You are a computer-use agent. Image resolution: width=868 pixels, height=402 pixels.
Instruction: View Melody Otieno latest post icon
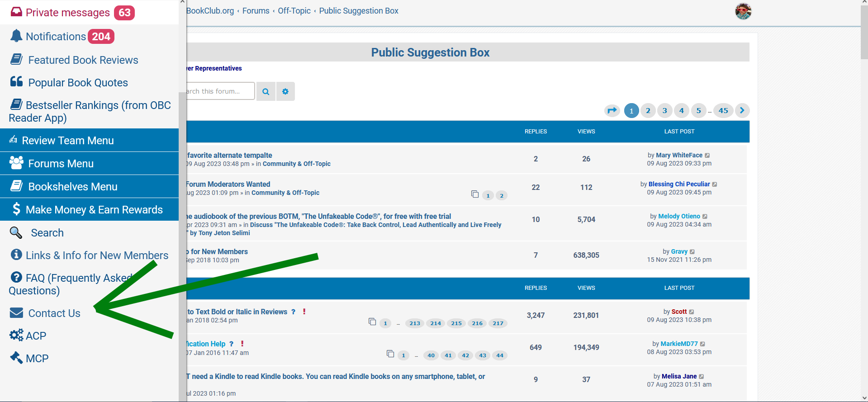click(705, 216)
